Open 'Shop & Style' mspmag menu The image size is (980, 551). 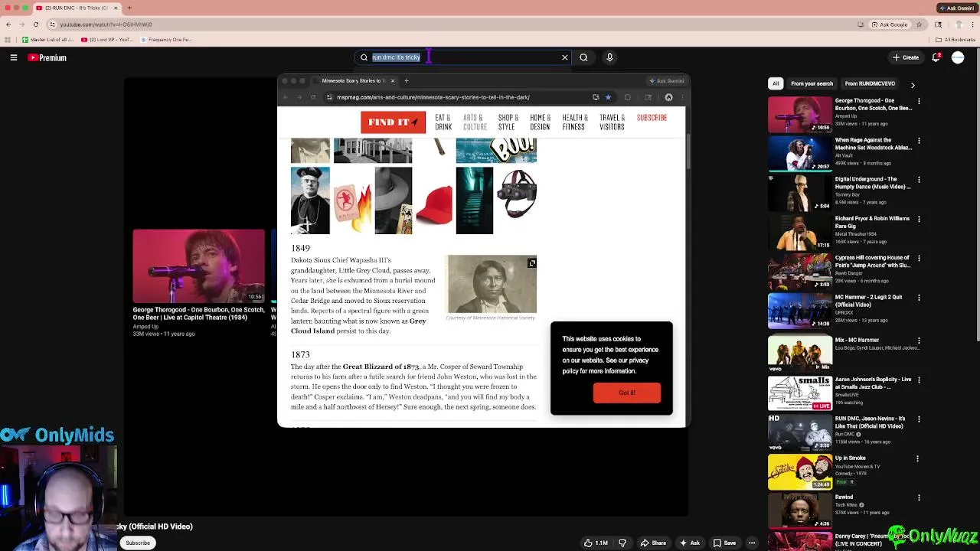[x=508, y=122]
